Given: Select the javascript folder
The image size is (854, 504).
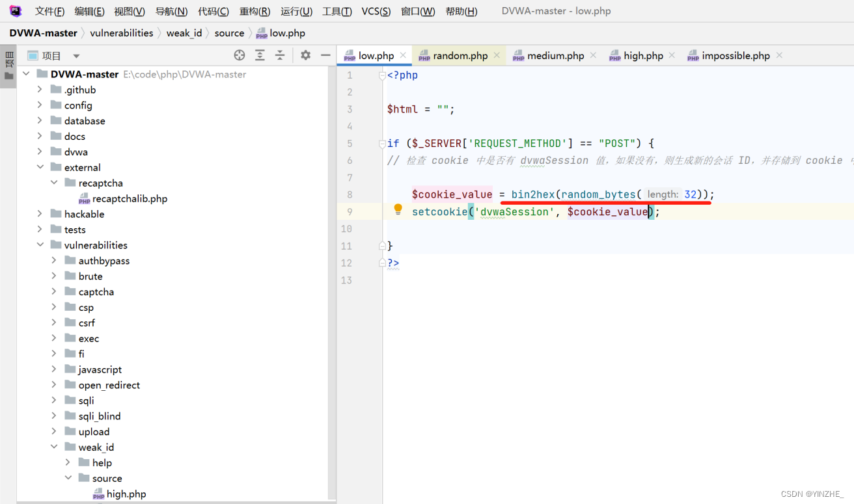Looking at the screenshot, I should click(x=100, y=369).
